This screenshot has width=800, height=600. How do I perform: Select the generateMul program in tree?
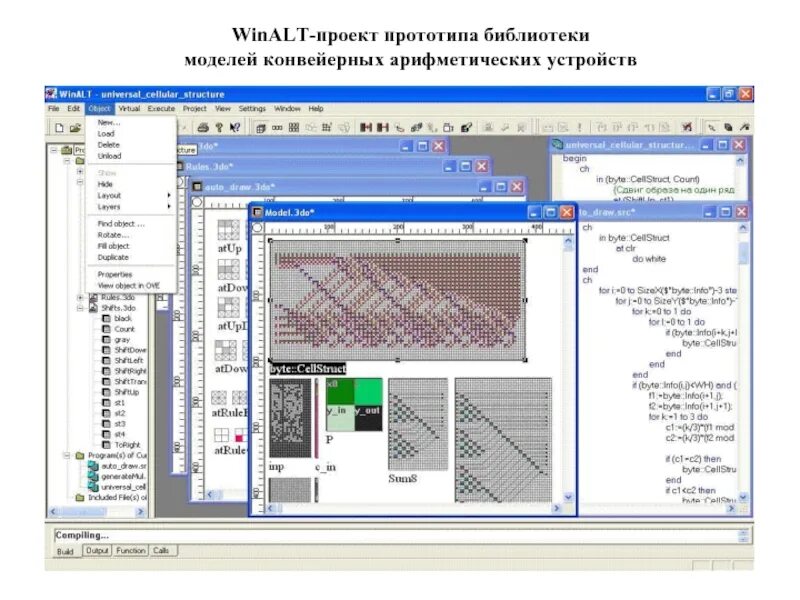pos(124,476)
